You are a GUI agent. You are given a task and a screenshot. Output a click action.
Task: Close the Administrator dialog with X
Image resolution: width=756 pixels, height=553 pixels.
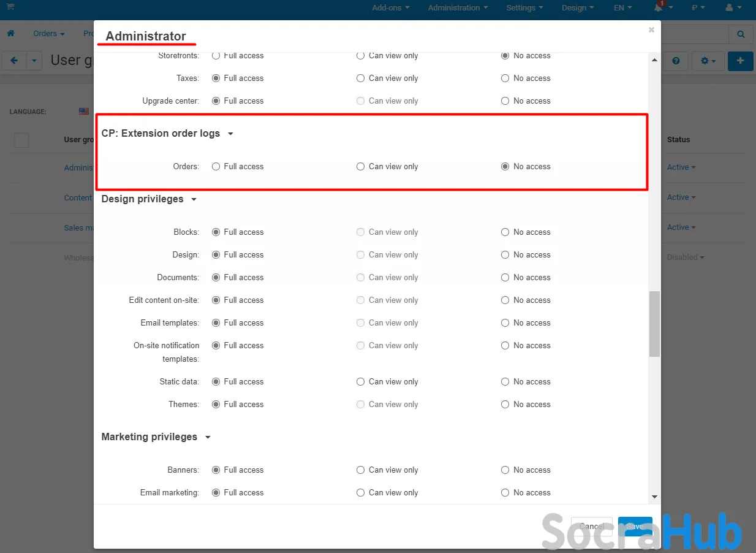point(651,29)
